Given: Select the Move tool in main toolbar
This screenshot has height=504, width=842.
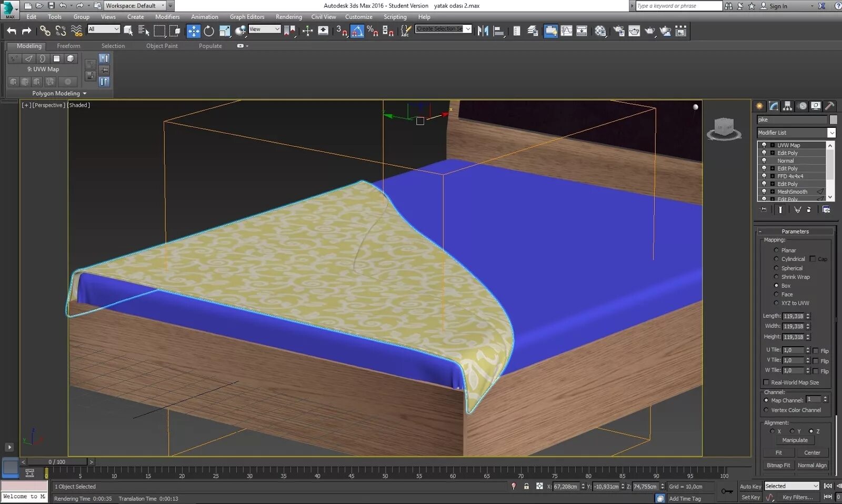Looking at the screenshot, I should (x=194, y=31).
